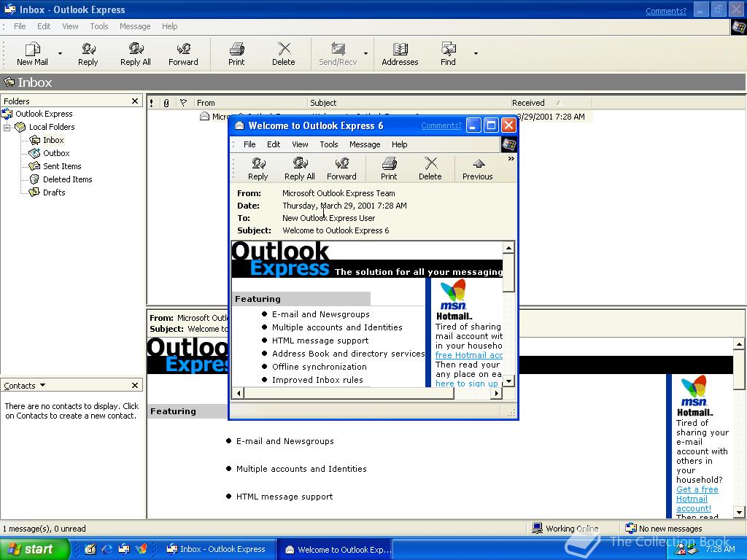Click Welcome to Outlook Exp taskbar button
This screenshot has width=747, height=560.
(x=336, y=549)
